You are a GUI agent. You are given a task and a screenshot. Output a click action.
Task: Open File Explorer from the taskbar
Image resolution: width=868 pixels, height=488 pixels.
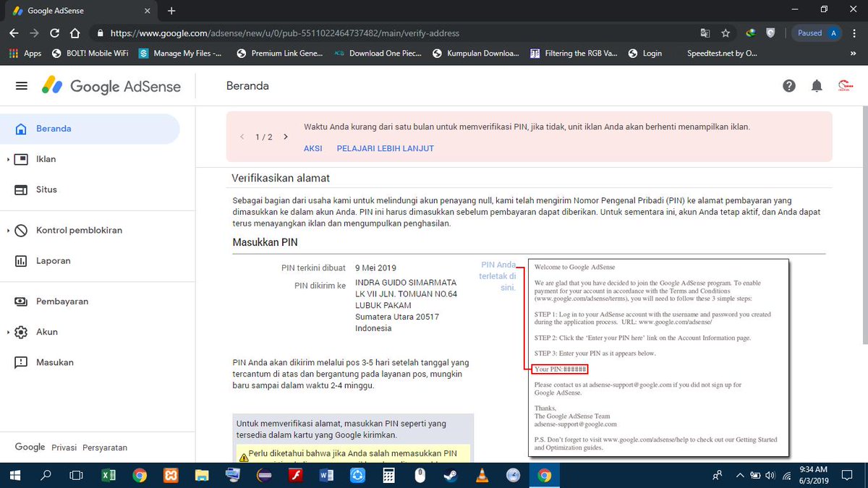pos(202,476)
